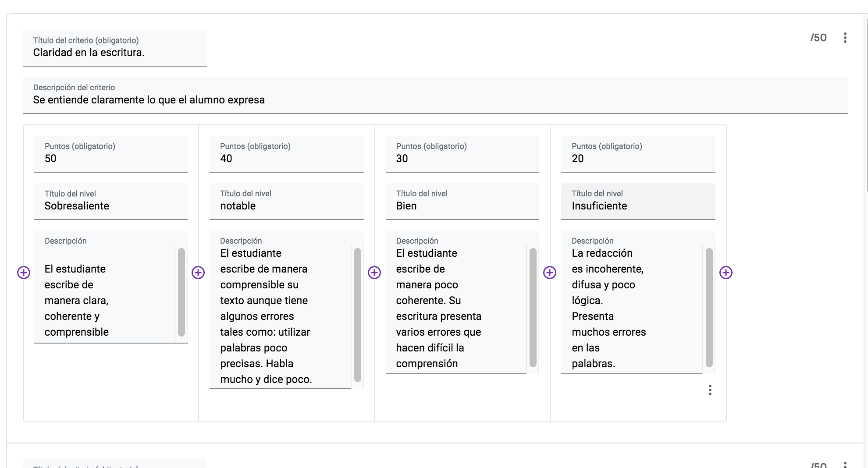Click the Insuficiente level title field
The width and height of the screenshot is (868, 468).
(x=638, y=206)
